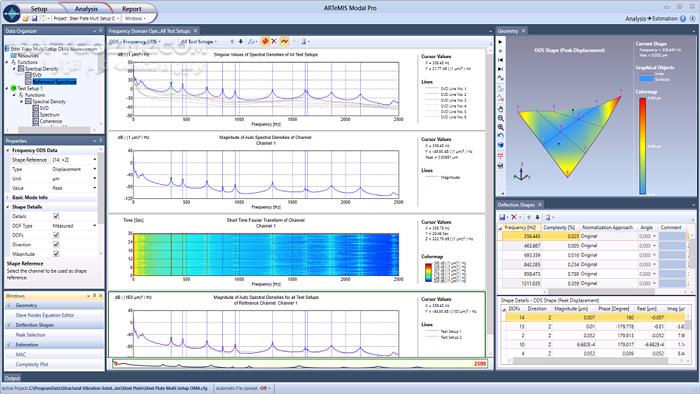Click the red X delete icon in the frequency toolbar
700x394 pixels.
(x=274, y=41)
